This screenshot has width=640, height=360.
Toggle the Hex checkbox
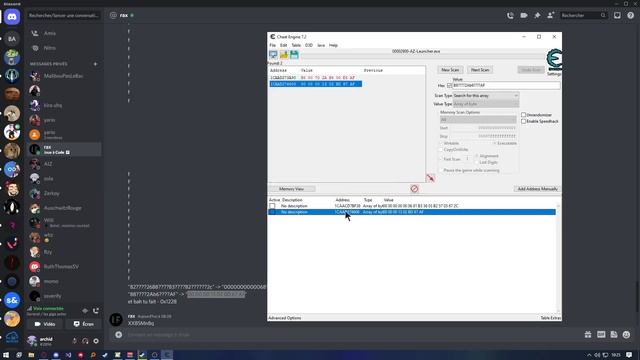(x=449, y=86)
